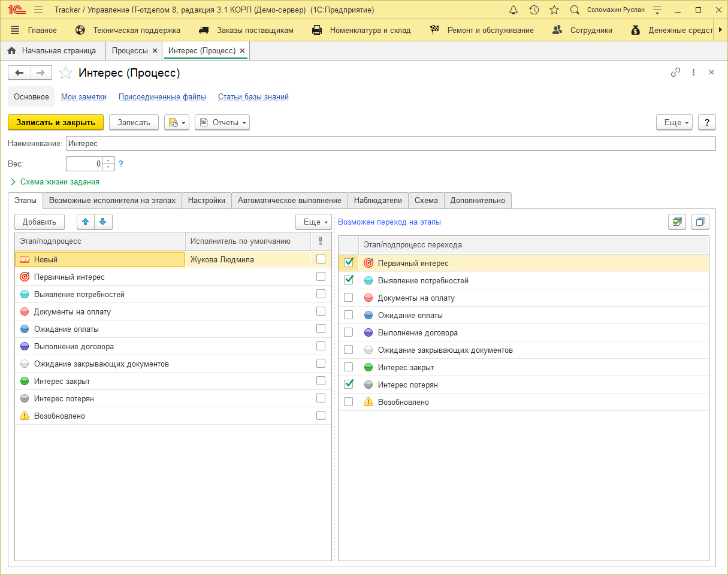The height and width of the screenshot is (575, 728).
Task: Move stage down with the down arrow
Action: coord(103,222)
